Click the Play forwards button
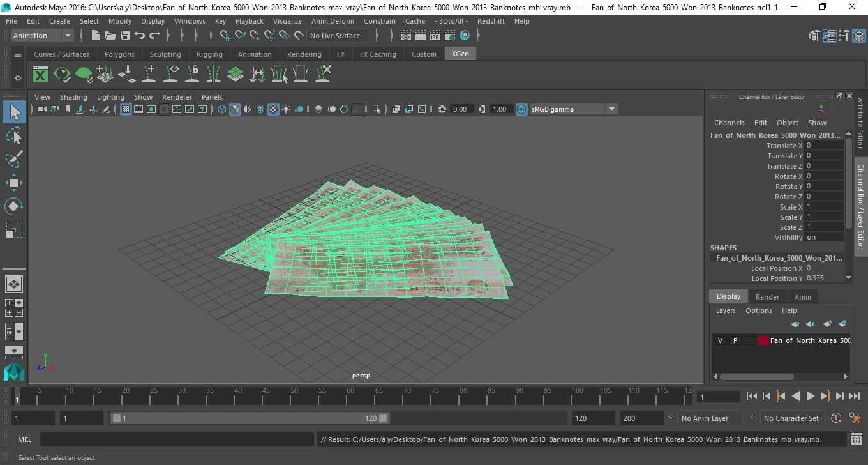Viewport: 868px width, 465px height. point(811,396)
